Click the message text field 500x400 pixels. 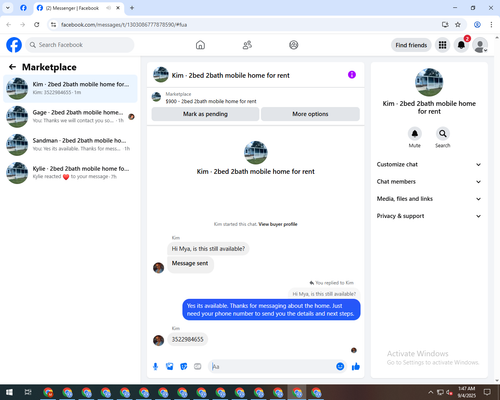[272, 367]
